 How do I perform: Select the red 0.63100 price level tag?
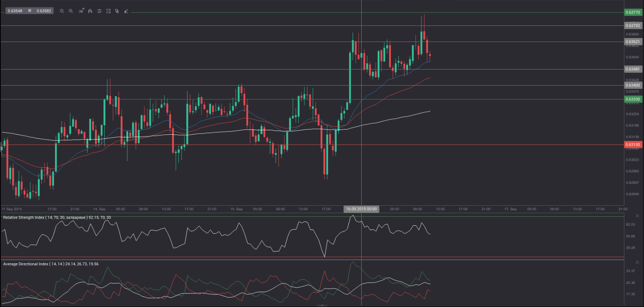tap(633, 145)
